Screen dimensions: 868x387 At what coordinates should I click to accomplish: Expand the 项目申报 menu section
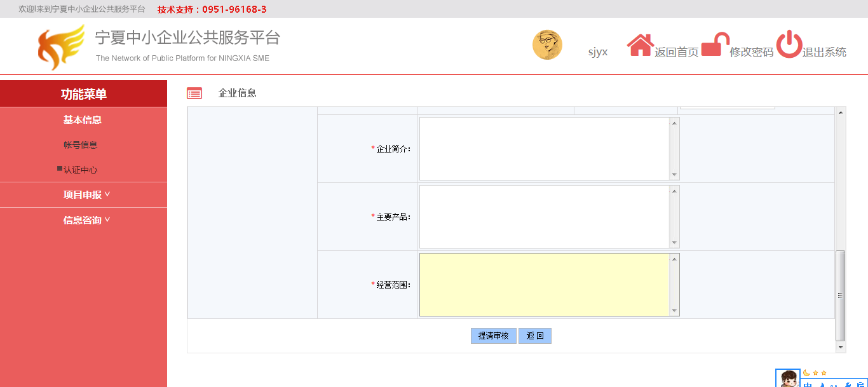pyautogui.click(x=86, y=195)
